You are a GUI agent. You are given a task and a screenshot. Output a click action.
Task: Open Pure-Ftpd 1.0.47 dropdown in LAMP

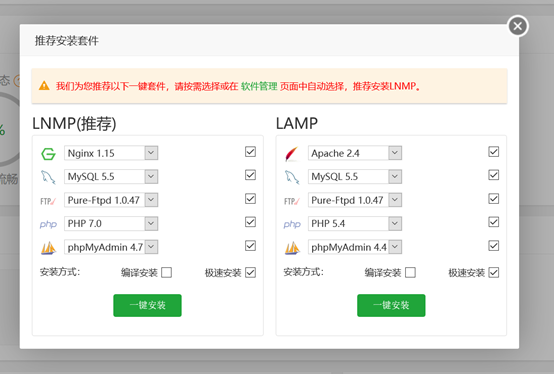(x=355, y=200)
